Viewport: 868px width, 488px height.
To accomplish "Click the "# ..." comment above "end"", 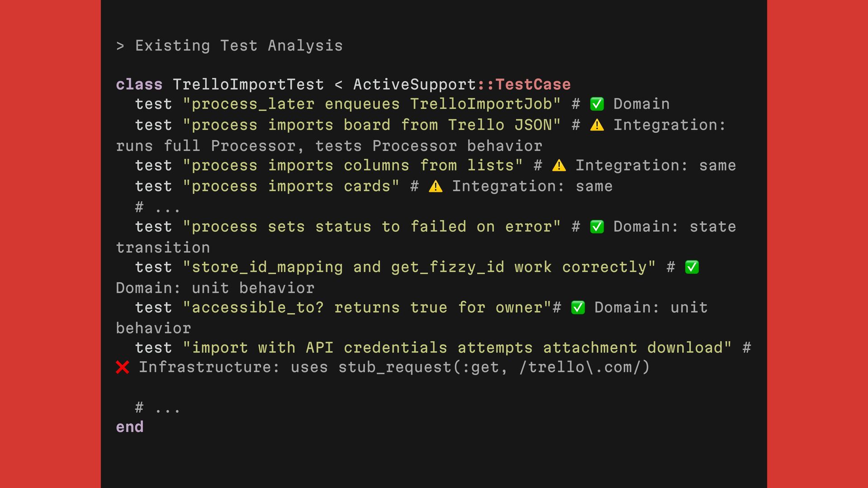I will pyautogui.click(x=157, y=408).
